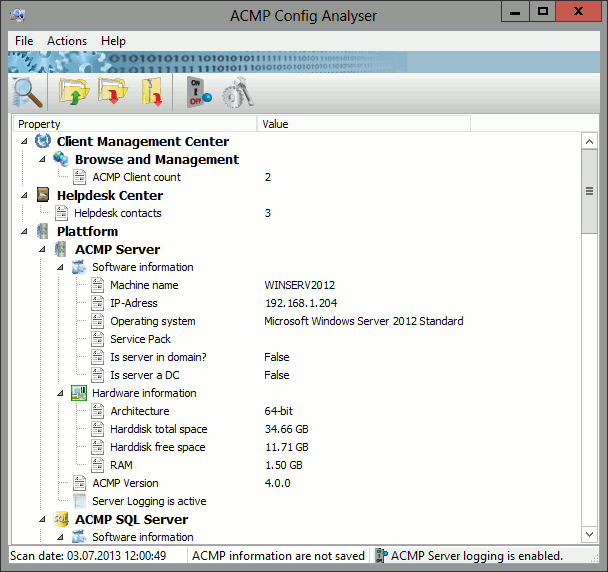Image resolution: width=608 pixels, height=572 pixels.
Task: Click Microsoft Windows Server 2012 Standard value
Action: pos(364,321)
